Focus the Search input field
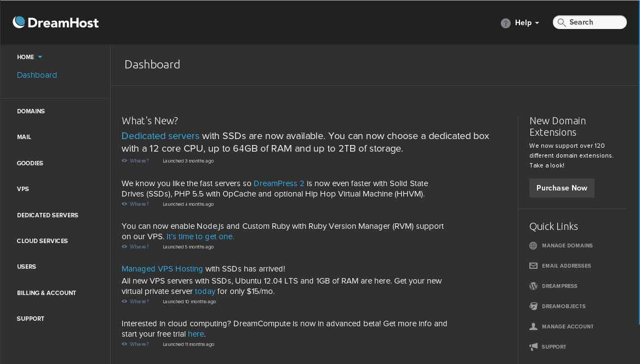 (x=590, y=22)
